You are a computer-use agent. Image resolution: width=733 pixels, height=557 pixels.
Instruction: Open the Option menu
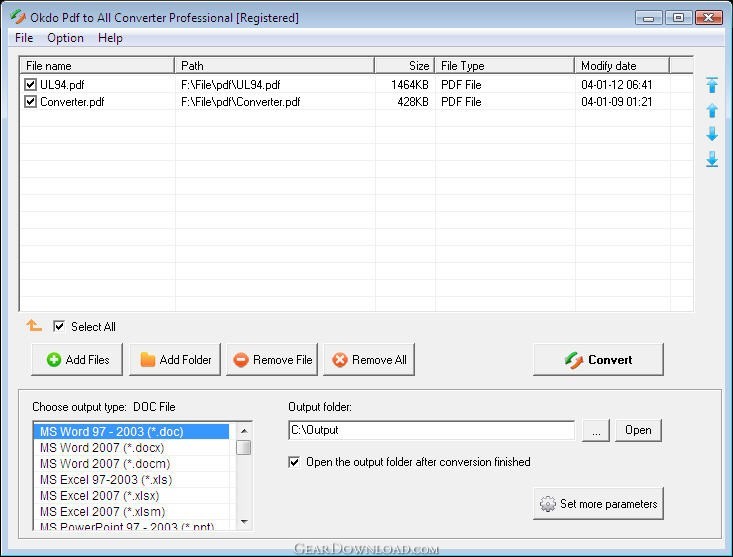(65, 38)
